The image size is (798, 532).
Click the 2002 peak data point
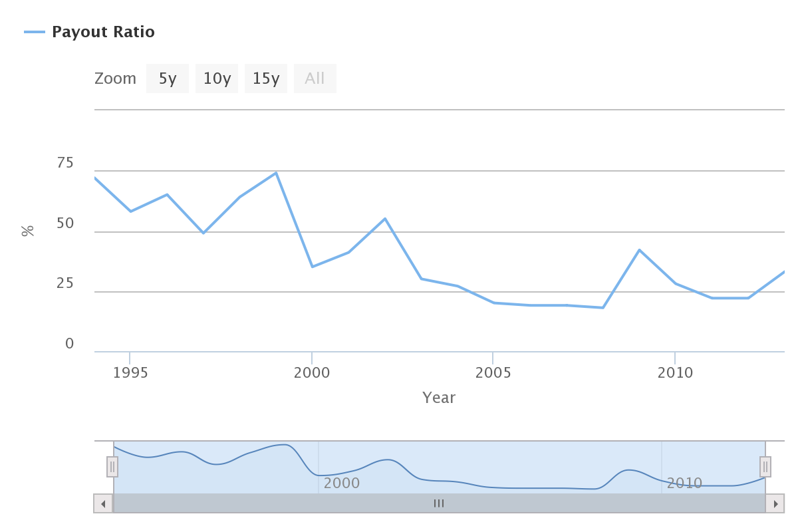point(385,219)
